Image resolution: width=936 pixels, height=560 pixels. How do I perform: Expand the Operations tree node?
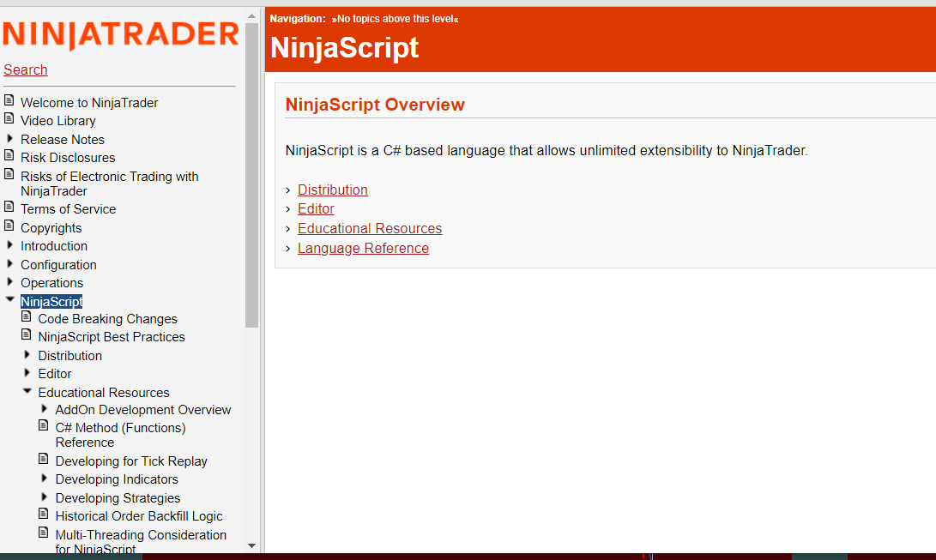click(x=9, y=281)
